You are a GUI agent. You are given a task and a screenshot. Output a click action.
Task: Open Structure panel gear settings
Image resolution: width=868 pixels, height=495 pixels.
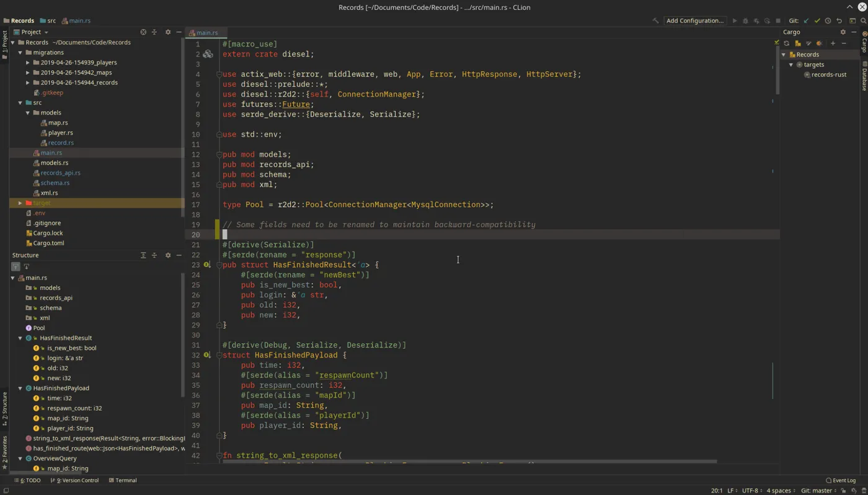coord(167,255)
